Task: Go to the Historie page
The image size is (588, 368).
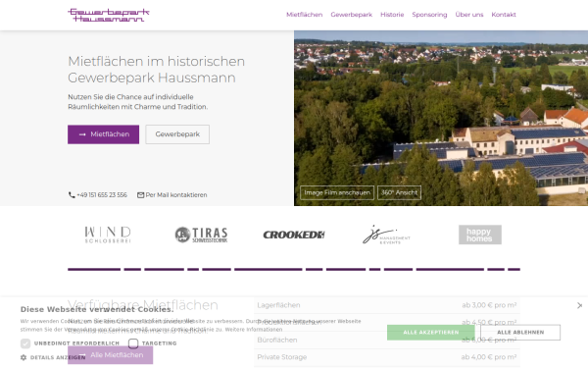Action: pos(392,15)
